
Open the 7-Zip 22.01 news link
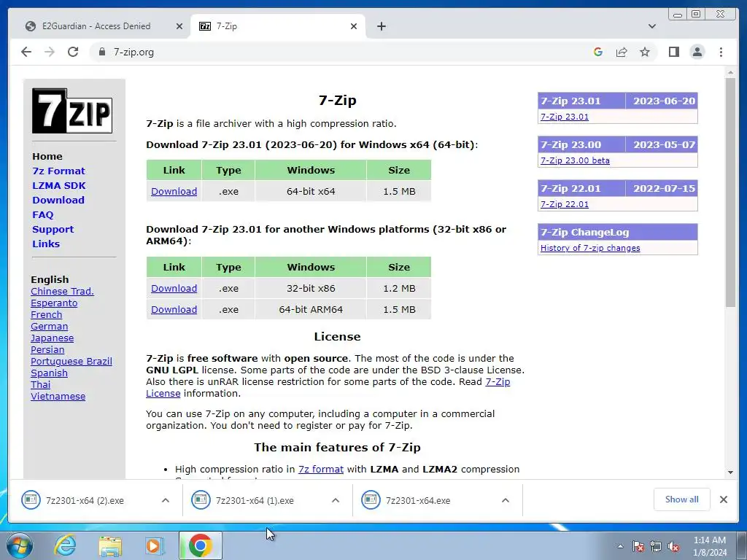point(565,204)
